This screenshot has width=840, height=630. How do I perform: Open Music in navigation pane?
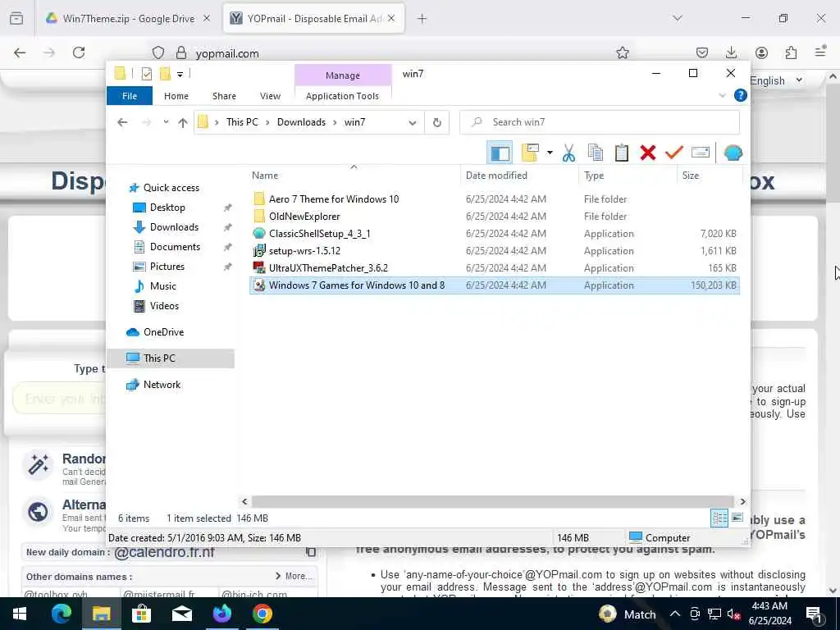[x=163, y=286]
